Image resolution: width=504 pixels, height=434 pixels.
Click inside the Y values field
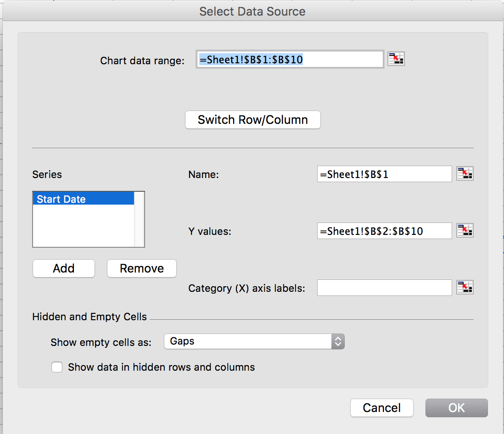coord(385,231)
